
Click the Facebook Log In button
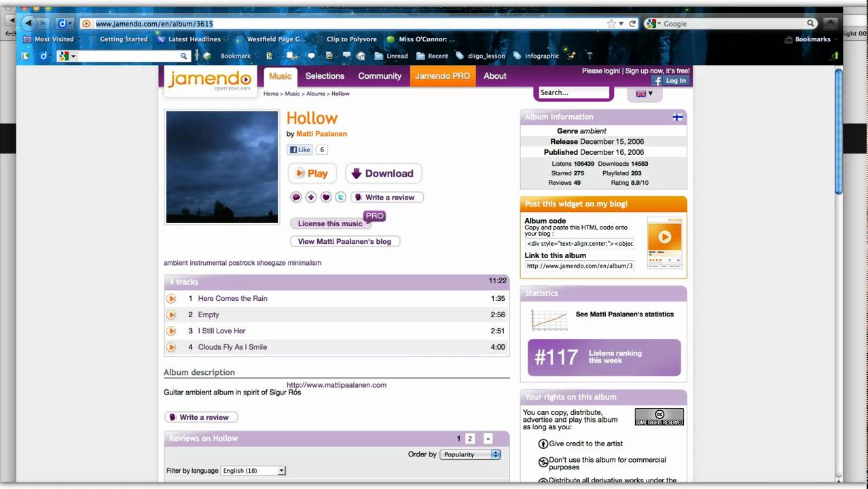tap(670, 80)
